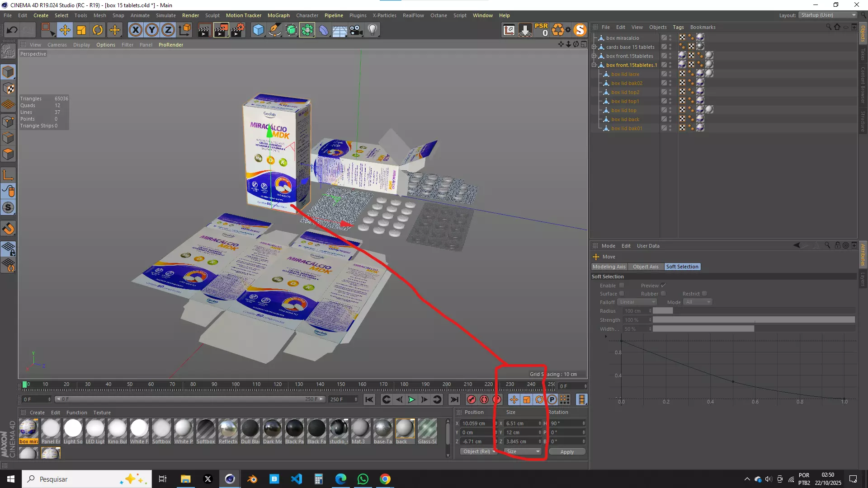
Task: Click the Strength slider bar
Action: pos(754,320)
